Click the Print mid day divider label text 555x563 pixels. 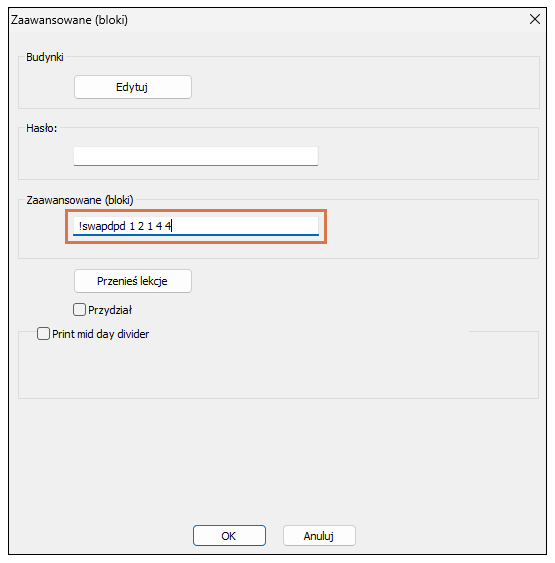pos(101,334)
